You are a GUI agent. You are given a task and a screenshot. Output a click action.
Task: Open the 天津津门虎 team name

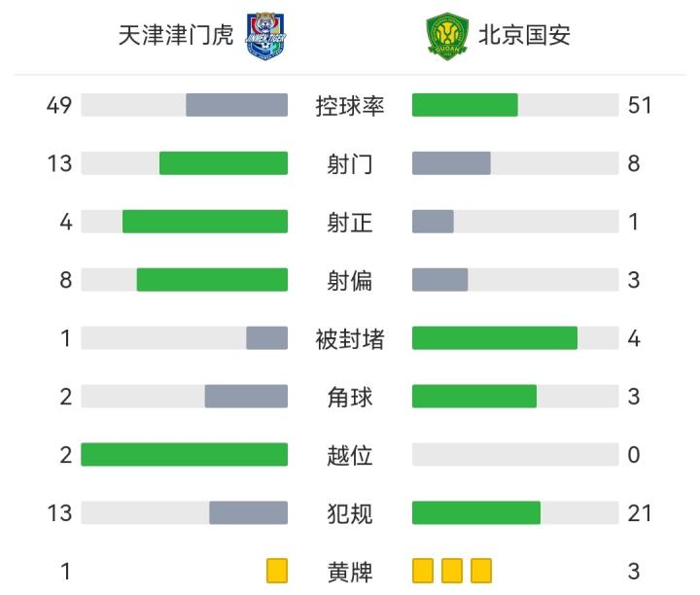pos(176,36)
